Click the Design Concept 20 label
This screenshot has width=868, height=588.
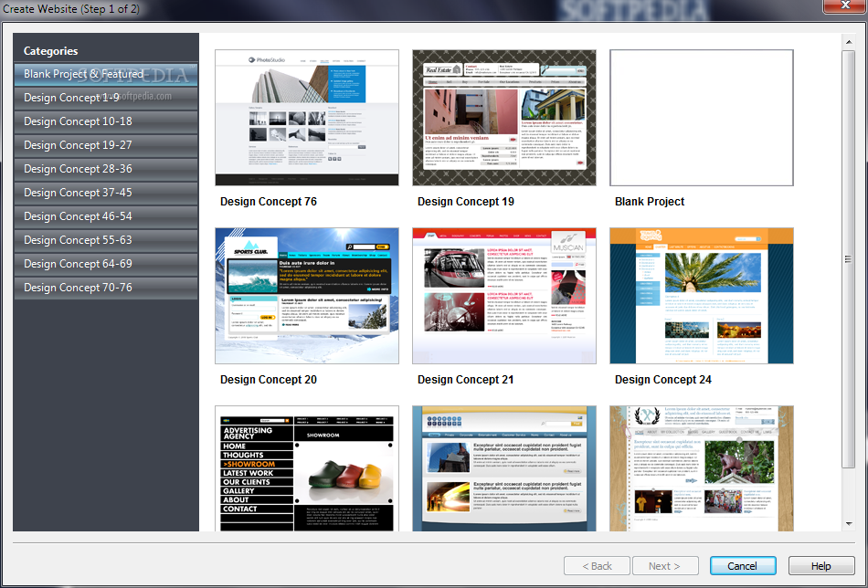(269, 380)
